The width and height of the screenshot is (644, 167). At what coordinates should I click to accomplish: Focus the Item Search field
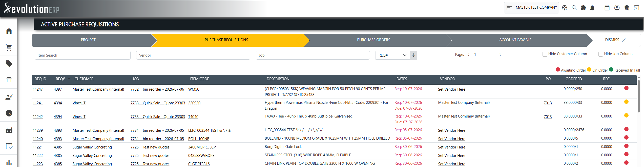[x=82, y=55]
